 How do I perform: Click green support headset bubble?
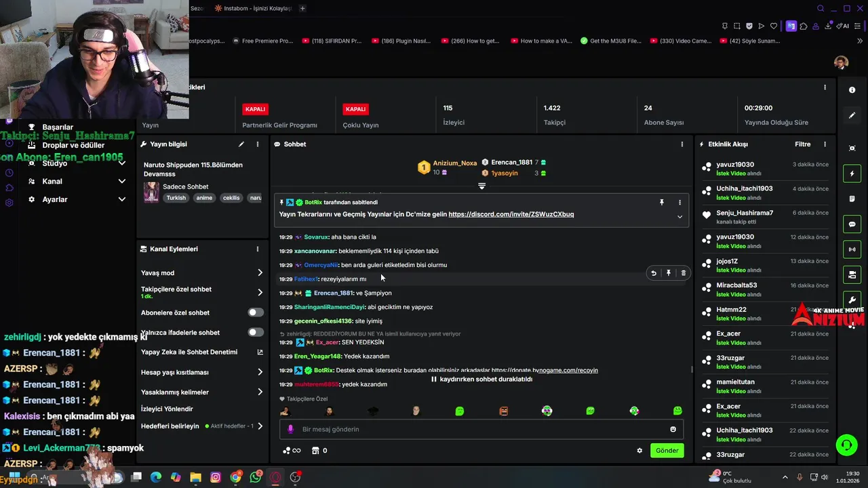pos(846,445)
